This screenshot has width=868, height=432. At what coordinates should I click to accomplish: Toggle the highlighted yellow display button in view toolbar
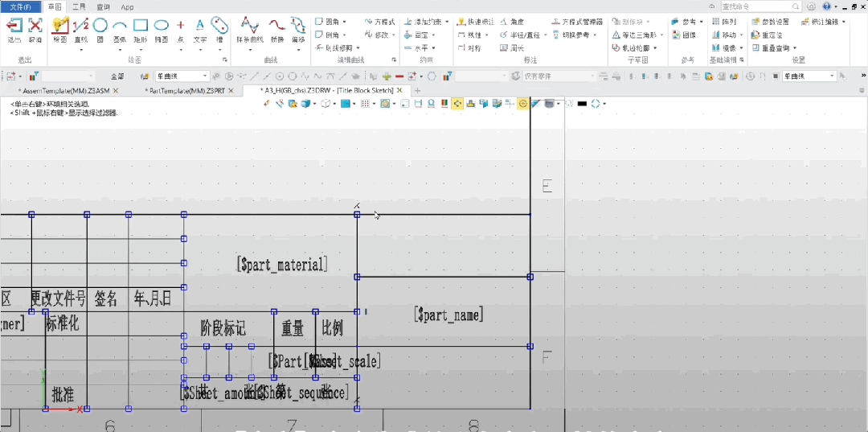click(x=457, y=103)
